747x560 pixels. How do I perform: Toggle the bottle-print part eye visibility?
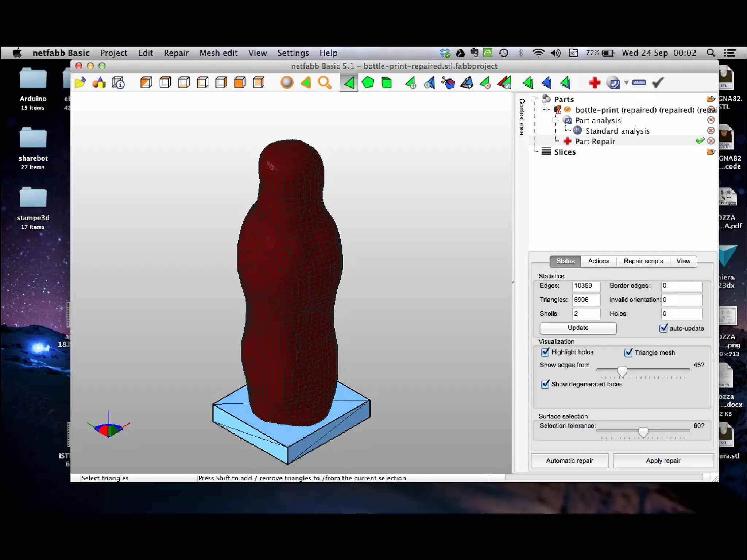point(567,109)
